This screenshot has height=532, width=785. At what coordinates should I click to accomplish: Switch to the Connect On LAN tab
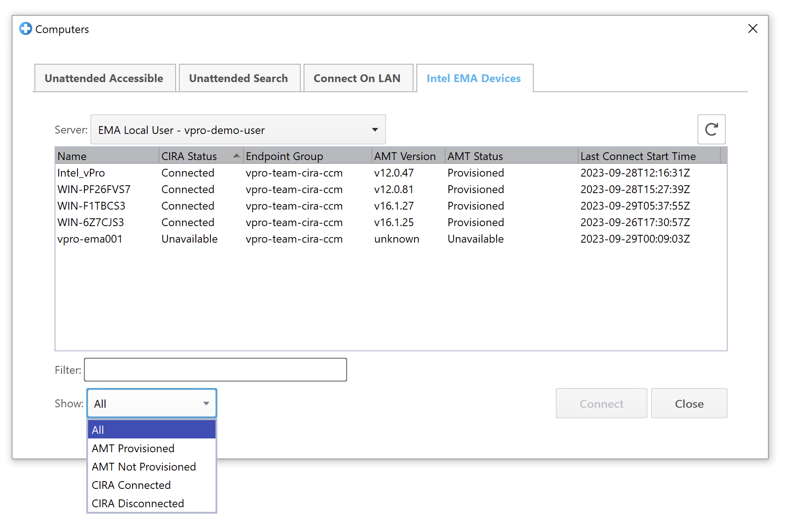point(358,78)
